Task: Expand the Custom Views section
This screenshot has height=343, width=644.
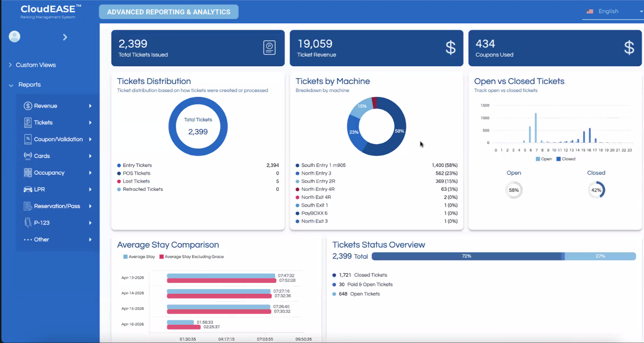Action: (x=35, y=65)
